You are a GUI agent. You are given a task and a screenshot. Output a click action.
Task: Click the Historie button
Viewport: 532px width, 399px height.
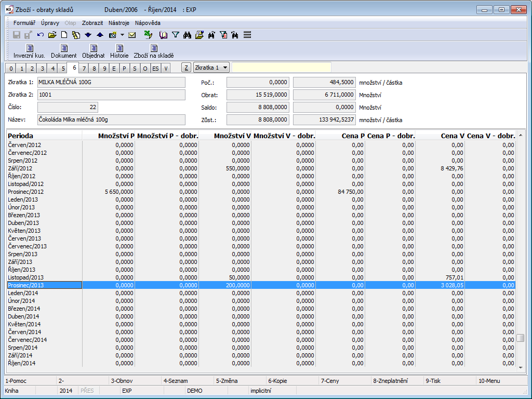[x=119, y=51]
